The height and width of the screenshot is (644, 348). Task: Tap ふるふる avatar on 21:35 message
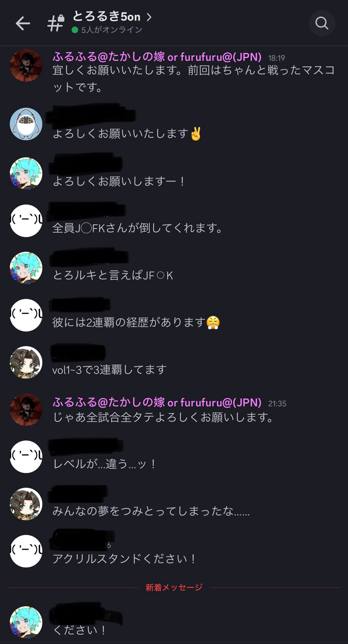[26, 409]
